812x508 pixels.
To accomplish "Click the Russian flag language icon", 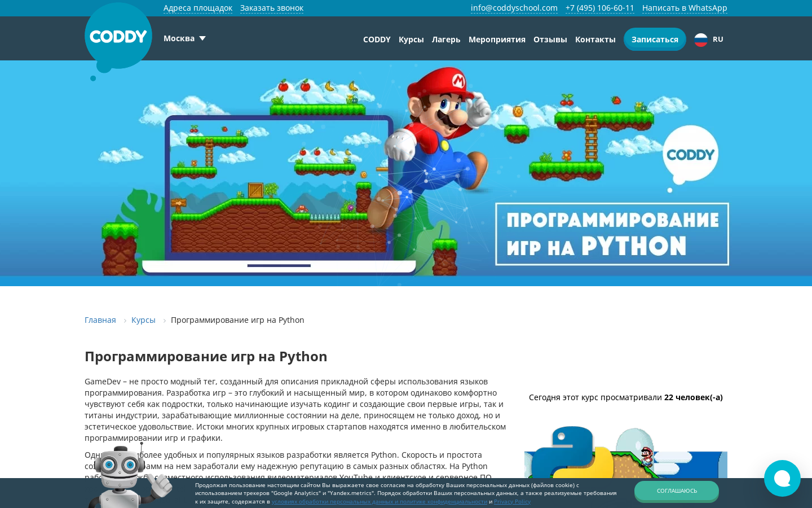I will pyautogui.click(x=701, y=40).
